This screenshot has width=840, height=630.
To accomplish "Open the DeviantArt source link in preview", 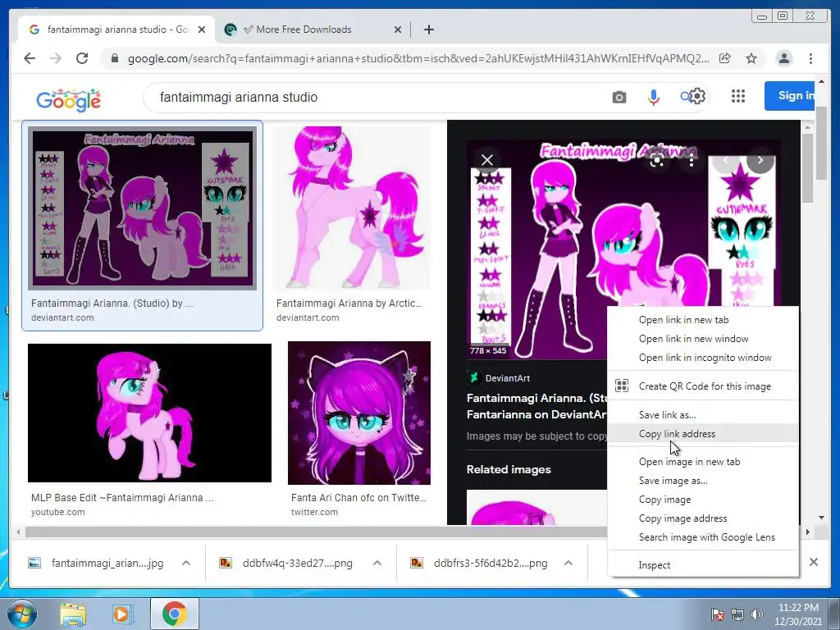I will (x=500, y=378).
